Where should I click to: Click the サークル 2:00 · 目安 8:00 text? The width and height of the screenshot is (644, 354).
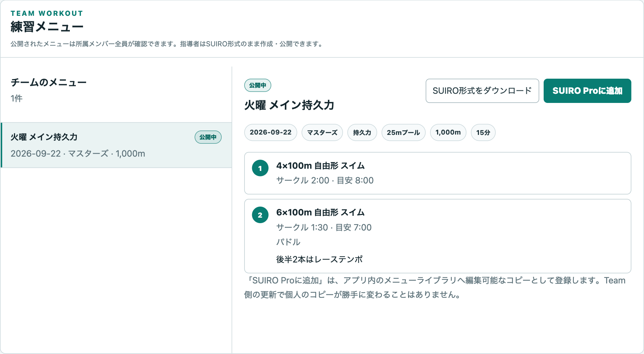[325, 180]
